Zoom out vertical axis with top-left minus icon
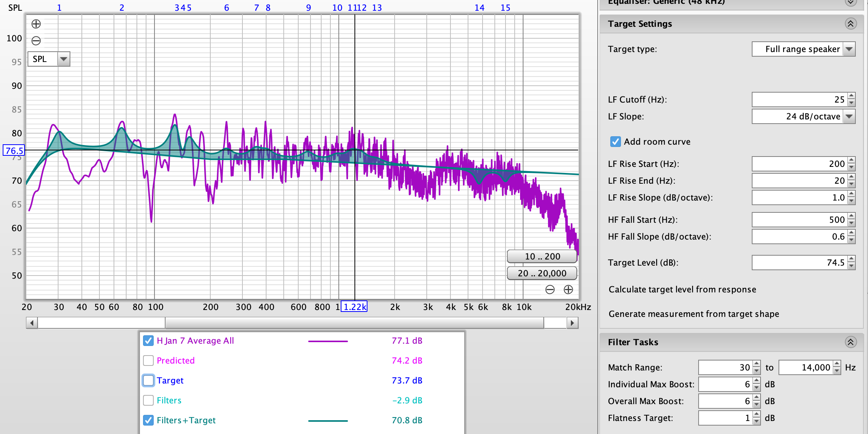Screen dimensions: 868x434 pyautogui.click(x=36, y=41)
